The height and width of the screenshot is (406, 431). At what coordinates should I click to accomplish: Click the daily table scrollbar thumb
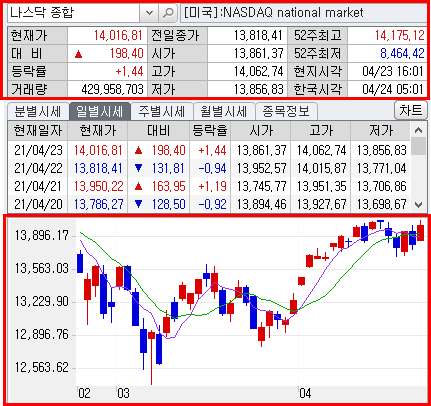coord(419,146)
